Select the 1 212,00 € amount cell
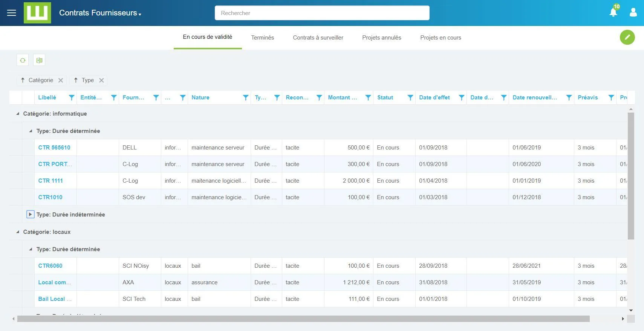 [349, 282]
